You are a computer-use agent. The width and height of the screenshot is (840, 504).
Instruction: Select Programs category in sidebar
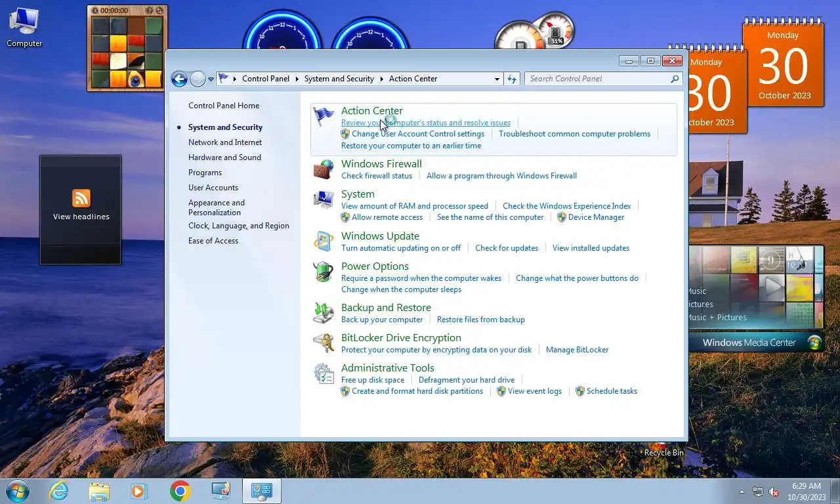(205, 173)
